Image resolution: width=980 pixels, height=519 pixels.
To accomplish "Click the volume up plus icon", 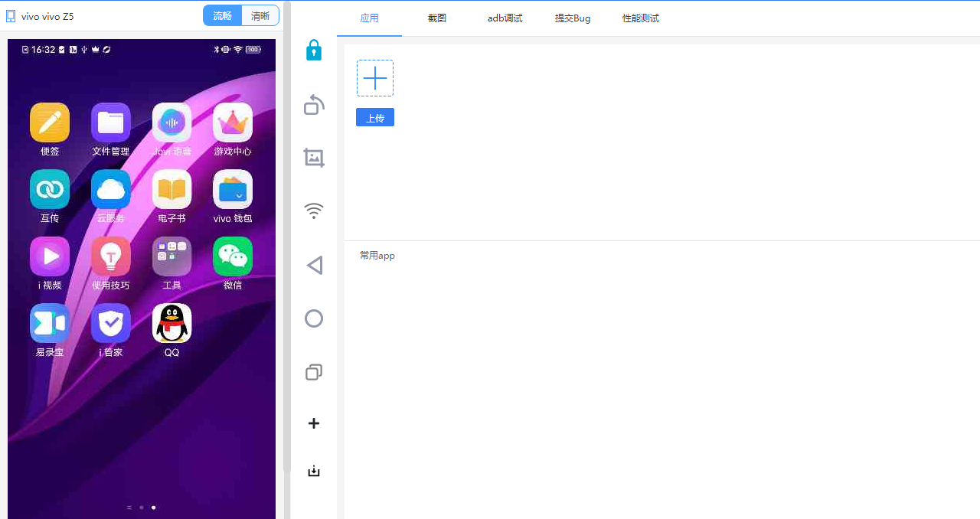I will (314, 423).
